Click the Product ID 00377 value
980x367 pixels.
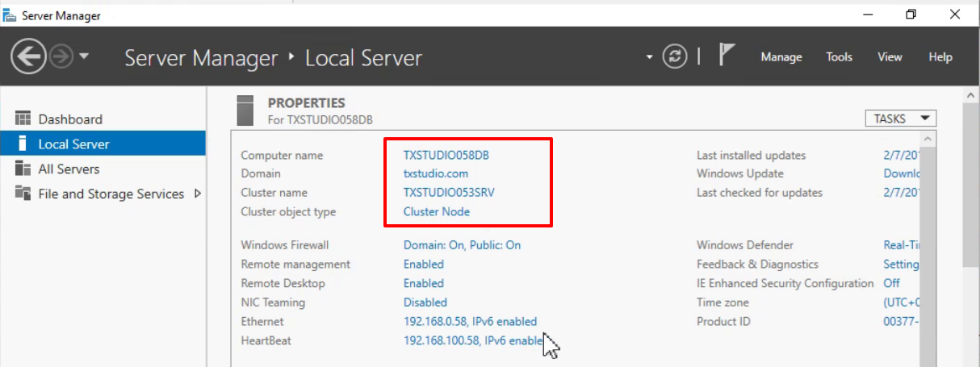click(901, 321)
